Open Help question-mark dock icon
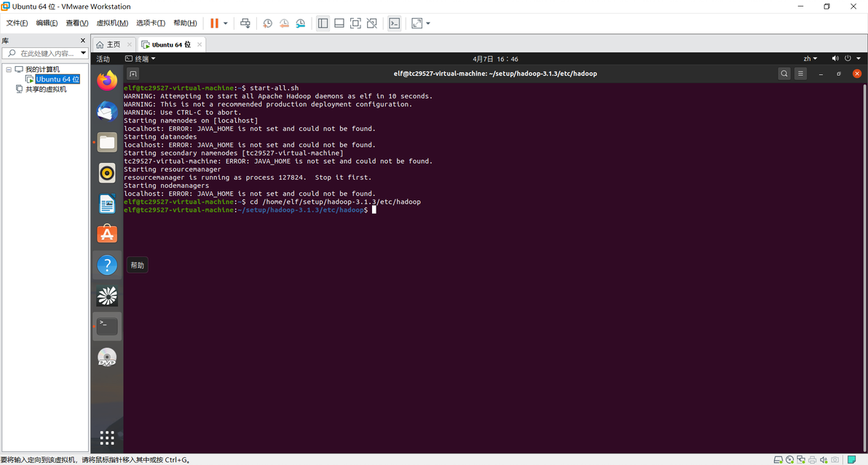Screen dimensions: 868x465 pyautogui.click(x=107, y=266)
